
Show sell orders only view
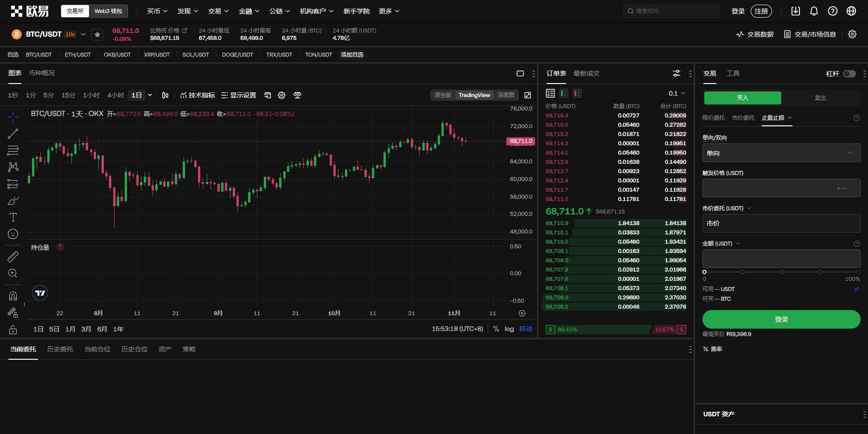point(577,93)
